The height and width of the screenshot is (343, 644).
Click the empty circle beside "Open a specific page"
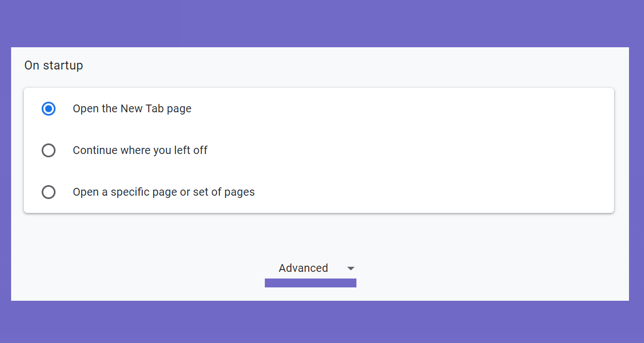(x=48, y=192)
